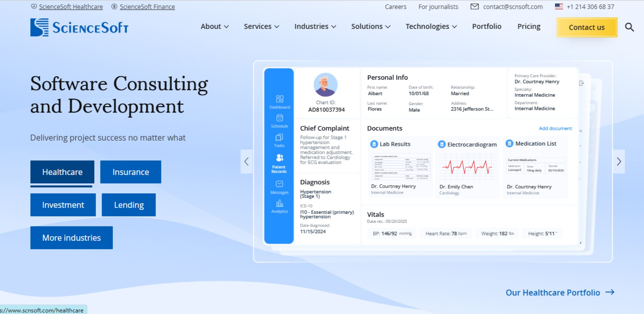Open the For journalists link

point(438,7)
